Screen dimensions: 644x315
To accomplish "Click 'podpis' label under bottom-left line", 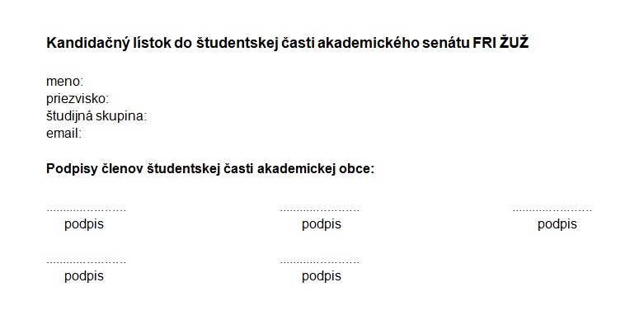I will coord(84,276).
